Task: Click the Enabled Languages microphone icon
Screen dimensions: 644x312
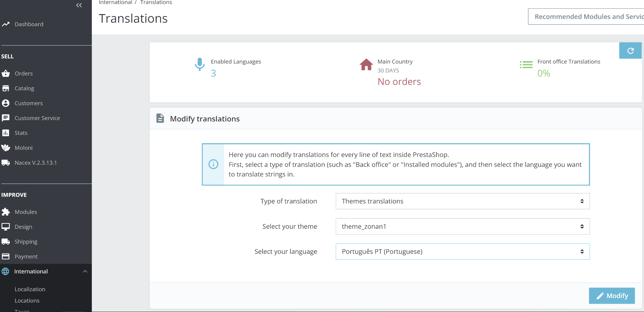Action: click(x=200, y=64)
